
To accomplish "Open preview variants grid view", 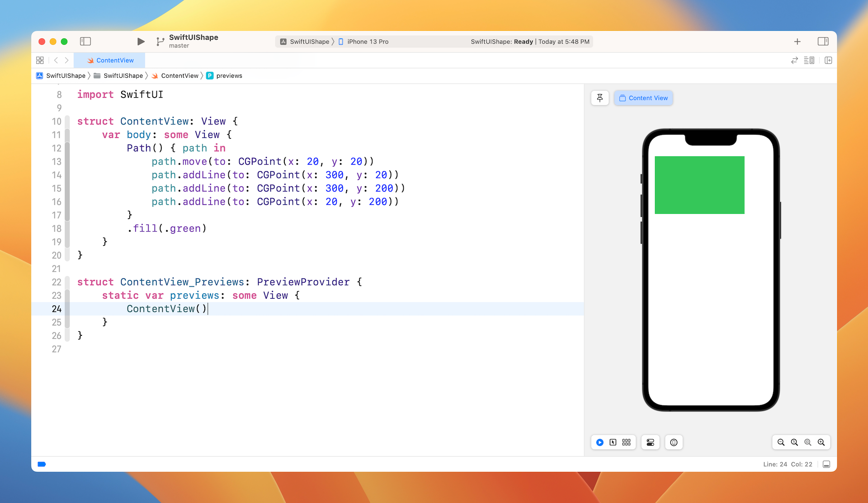I will pyautogui.click(x=626, y=442).
